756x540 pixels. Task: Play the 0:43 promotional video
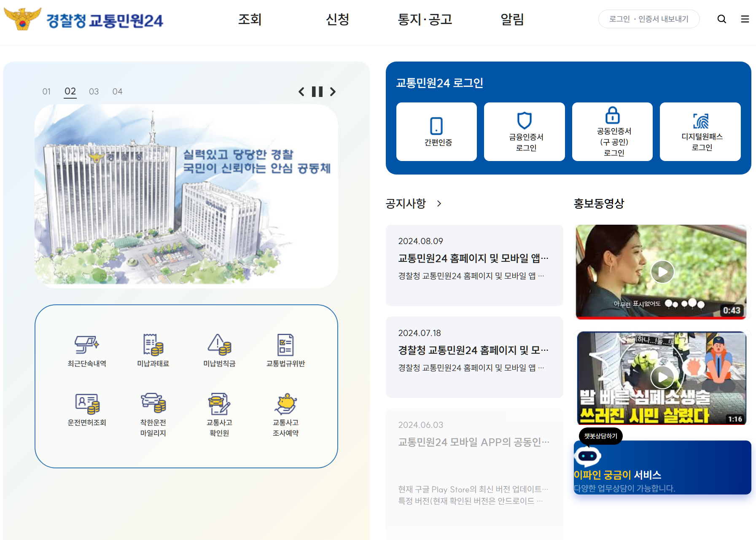[662, 271]
